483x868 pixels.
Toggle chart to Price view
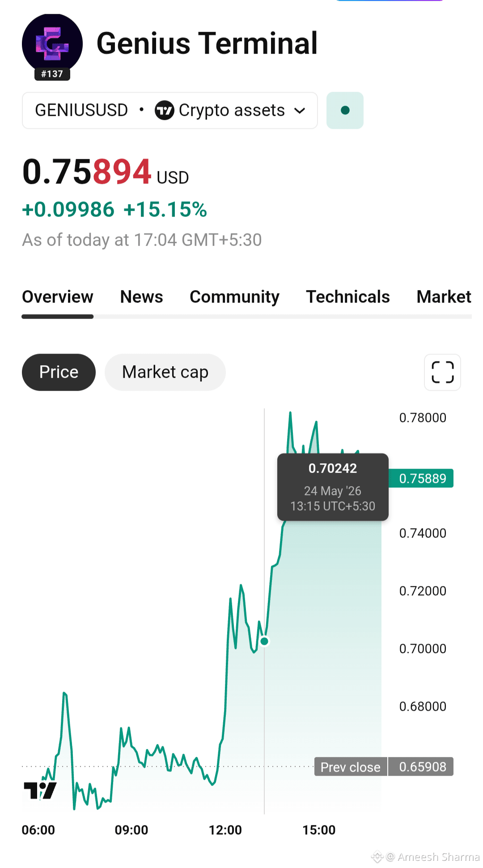[x=59, y=372]
